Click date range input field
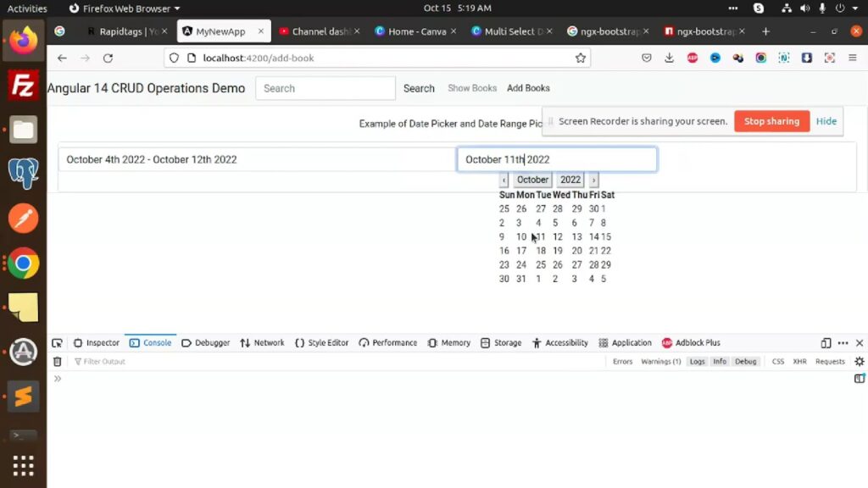This screenshot has width=868, height=488. [258, 159]
